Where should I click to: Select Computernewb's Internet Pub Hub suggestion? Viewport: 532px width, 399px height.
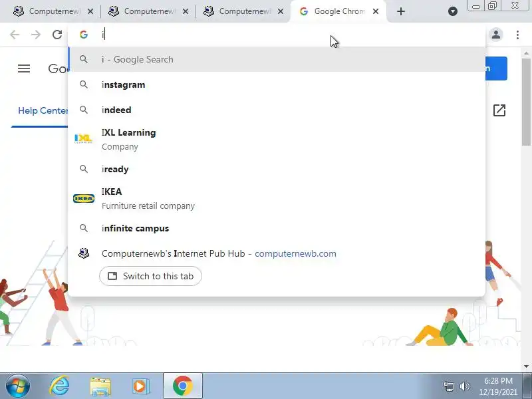pos(277,254)
